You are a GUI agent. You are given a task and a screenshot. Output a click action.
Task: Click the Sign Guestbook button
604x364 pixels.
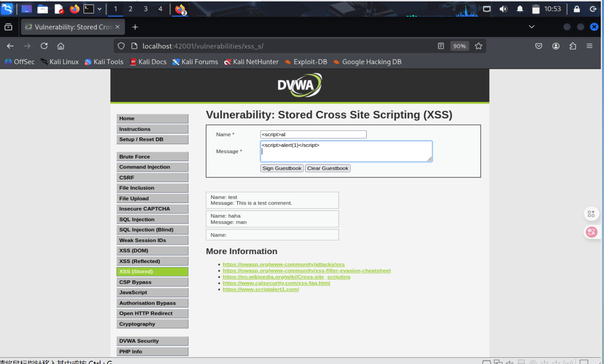[x=282, y=168]
